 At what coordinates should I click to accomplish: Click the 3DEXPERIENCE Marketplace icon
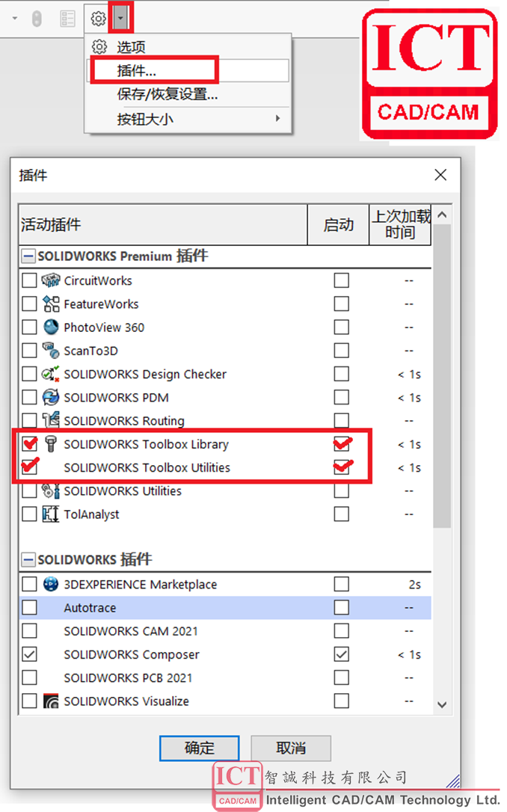(51, 585)
